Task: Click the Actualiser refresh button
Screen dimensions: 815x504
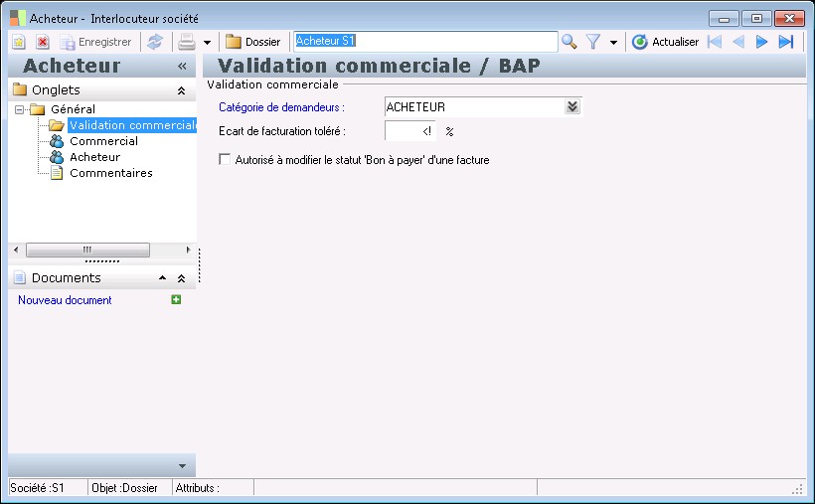Action: tap(665, 42)
